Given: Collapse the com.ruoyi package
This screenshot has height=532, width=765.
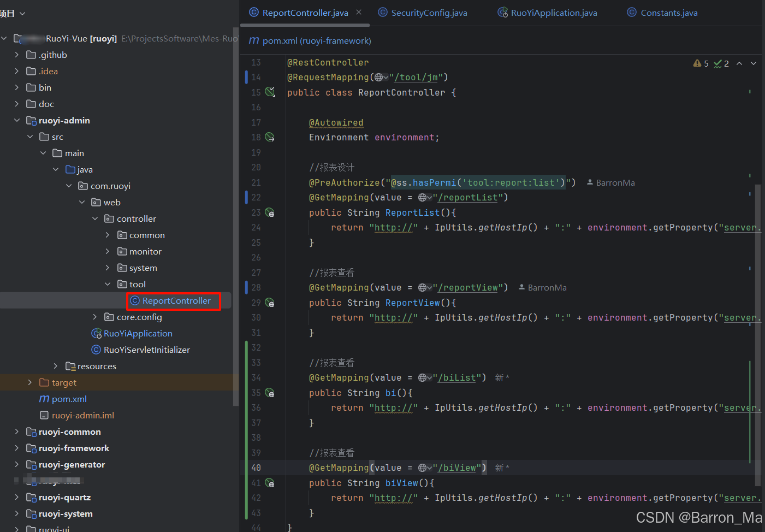Looking at the screenshot, I should (x=69, y=186).
